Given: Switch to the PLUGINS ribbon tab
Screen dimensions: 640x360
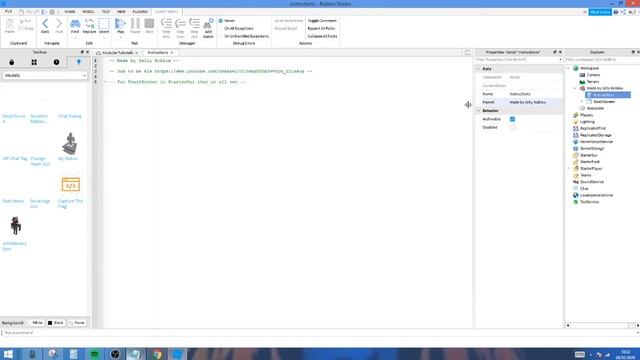Looking at the screenshot, I should tap(140, 12).
